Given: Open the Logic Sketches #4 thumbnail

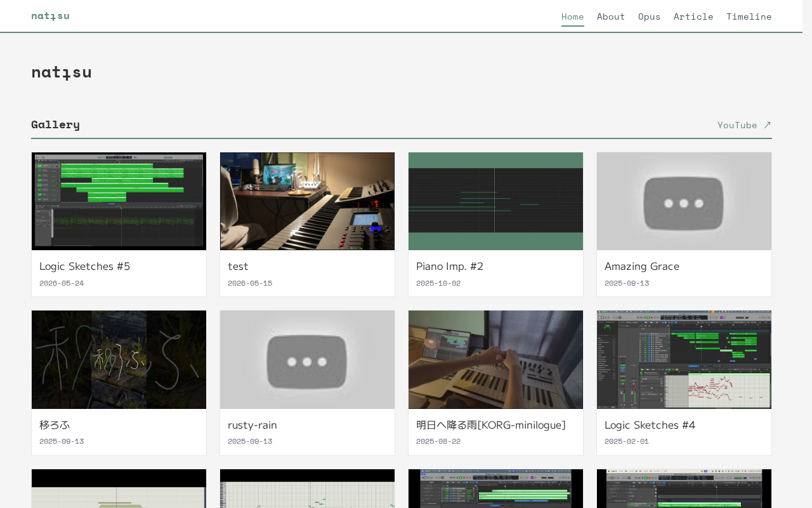Looking at the screenshot, I should [684, 359].
